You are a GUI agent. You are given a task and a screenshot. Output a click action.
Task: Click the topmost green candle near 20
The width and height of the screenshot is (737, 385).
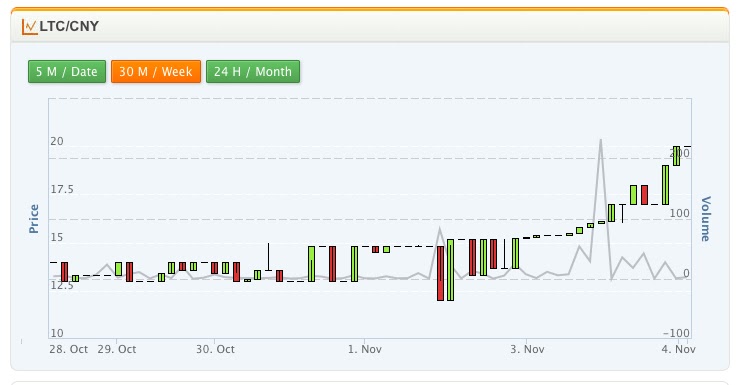(676, 156)
